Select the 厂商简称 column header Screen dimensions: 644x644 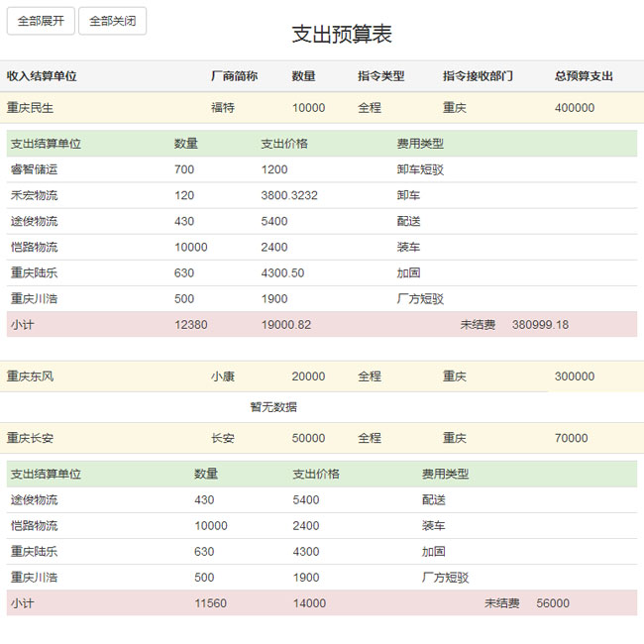coord(234,76)
